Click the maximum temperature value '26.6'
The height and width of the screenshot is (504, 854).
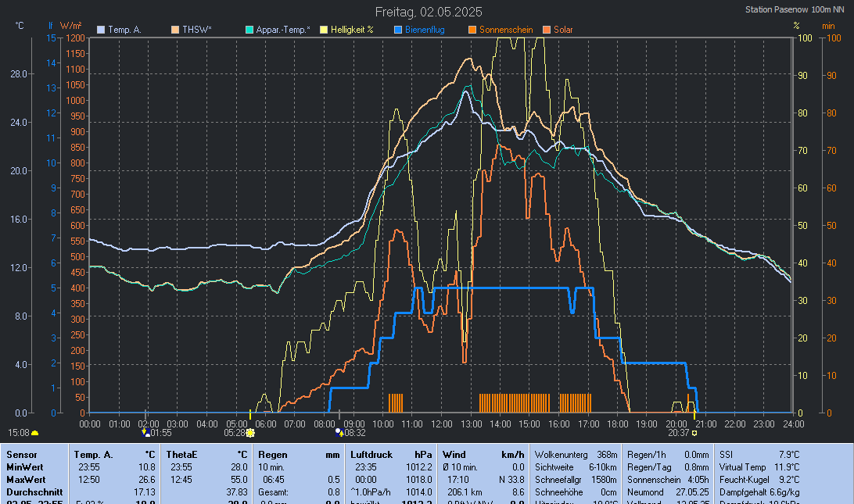pyautogui.click(x=146, y=480)
